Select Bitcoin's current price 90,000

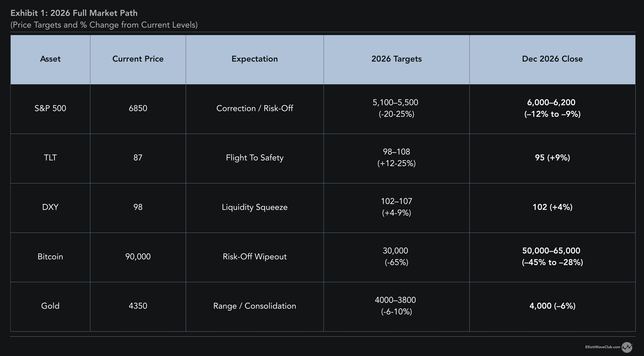(x=138, y=257)
